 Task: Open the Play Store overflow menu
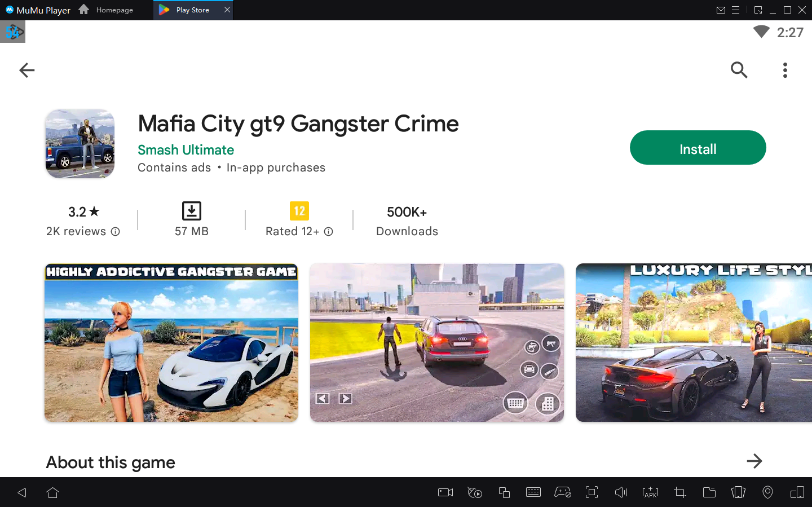[784, 70]
